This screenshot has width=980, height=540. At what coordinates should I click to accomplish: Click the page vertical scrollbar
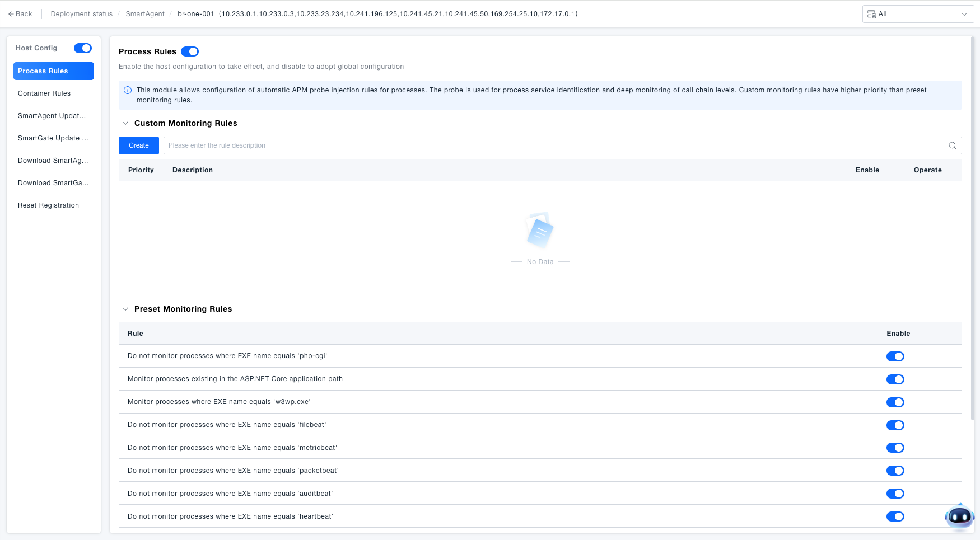pos(973,229)
